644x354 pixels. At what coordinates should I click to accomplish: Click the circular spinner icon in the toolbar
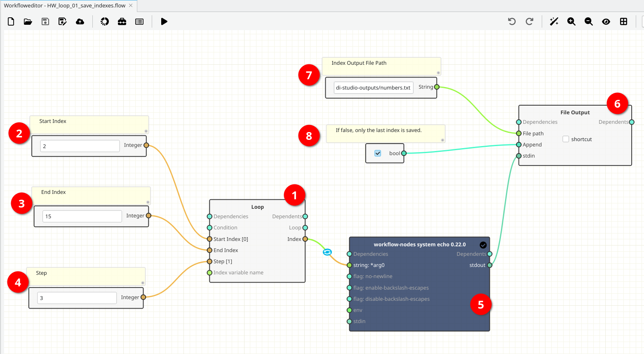105,21
